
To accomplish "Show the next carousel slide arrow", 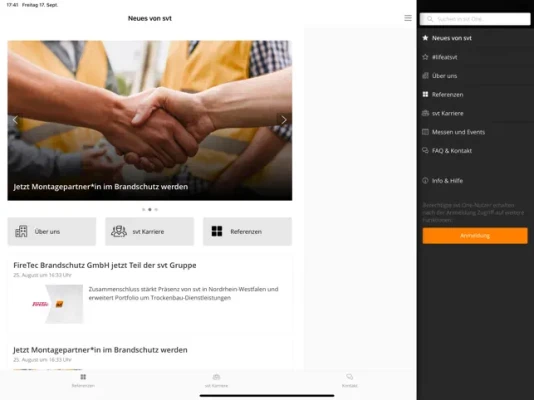I will (284, 120).
